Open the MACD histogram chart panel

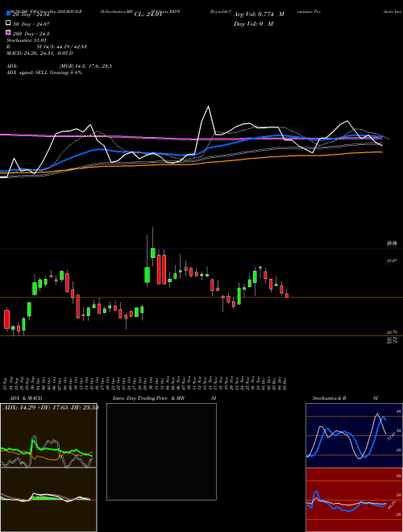pyautogui.click(x=48, y=500)
